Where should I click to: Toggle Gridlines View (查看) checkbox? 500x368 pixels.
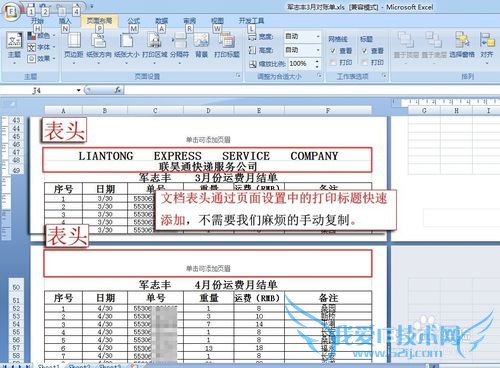coord(333,51)
